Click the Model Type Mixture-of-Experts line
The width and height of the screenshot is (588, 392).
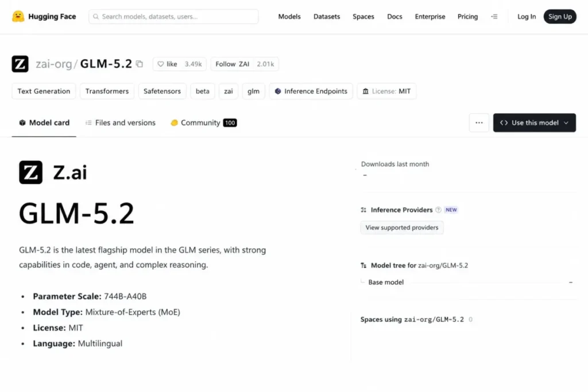106,312
